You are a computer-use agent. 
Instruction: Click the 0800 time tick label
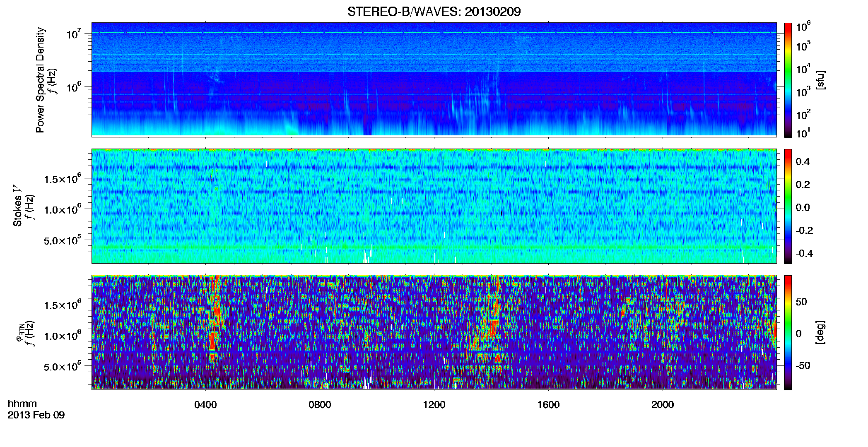(320, 405)
